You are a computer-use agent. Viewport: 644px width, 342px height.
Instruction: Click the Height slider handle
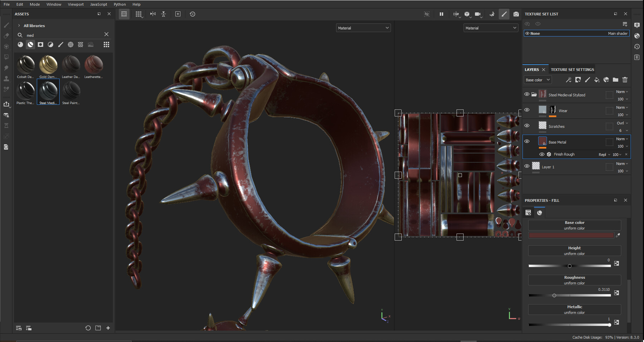[x=570, y=266]
